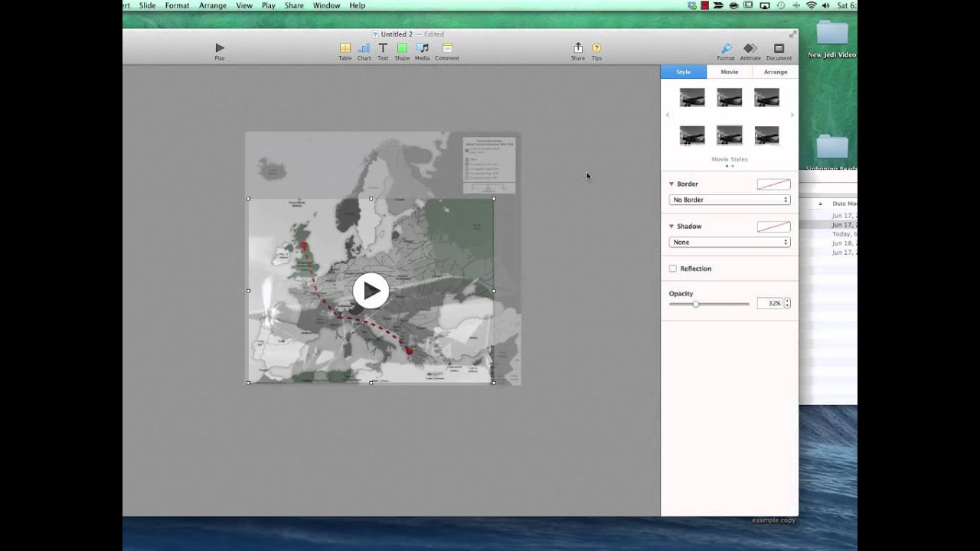Open the Arrange menu
Image resolution: width=980 pixels, height=551 pixels.
tap(213, 5)
